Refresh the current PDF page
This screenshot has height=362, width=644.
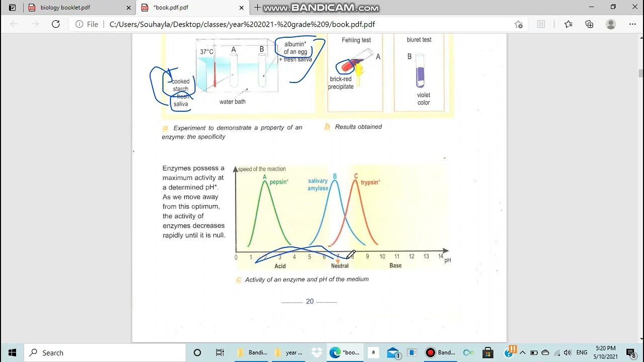tap(56, 24)
